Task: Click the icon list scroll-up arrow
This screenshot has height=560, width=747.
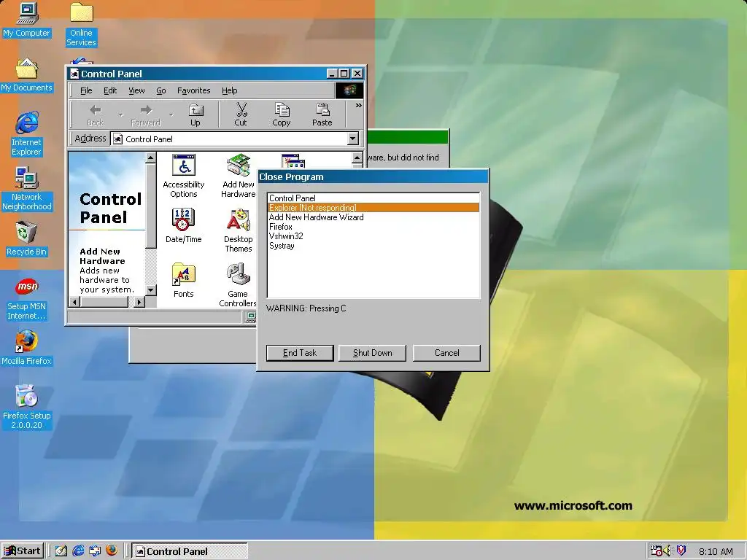Action: (357, 158)
